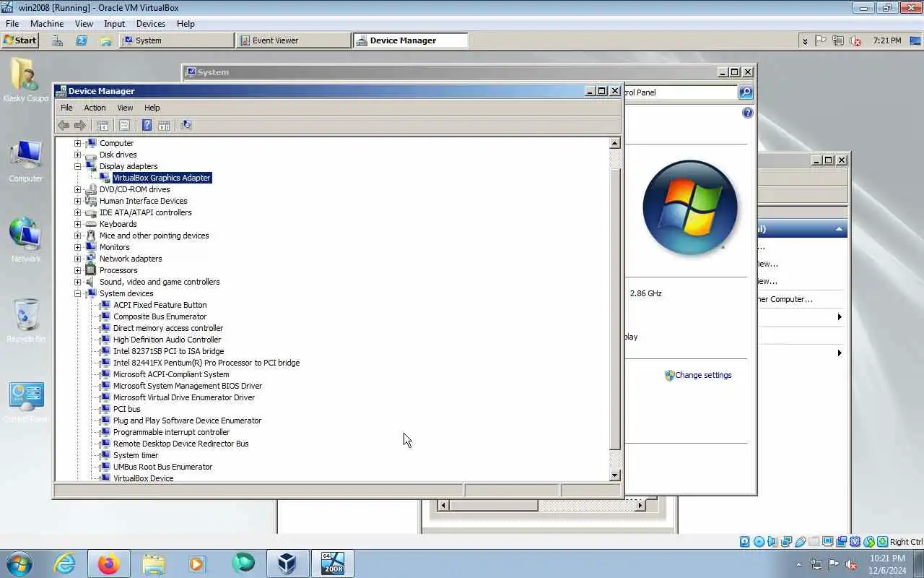Viewport: 924px width, 578px height.
Task: Open Control Panel desktop icon
Action: pyautogui.click(x=25, y=402)
